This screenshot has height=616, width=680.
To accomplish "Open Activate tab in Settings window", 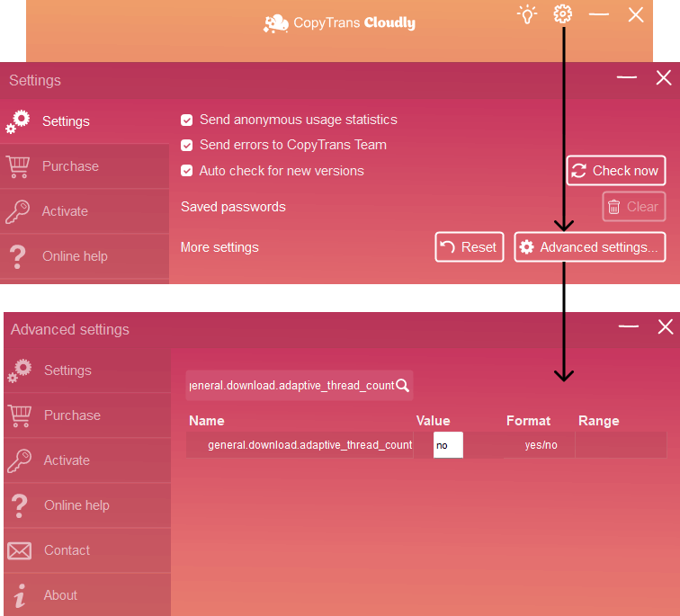I will pos(85,211).
